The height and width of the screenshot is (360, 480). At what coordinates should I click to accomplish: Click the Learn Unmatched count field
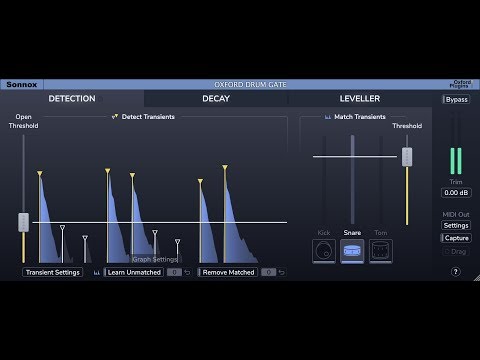tap(174, 272)
